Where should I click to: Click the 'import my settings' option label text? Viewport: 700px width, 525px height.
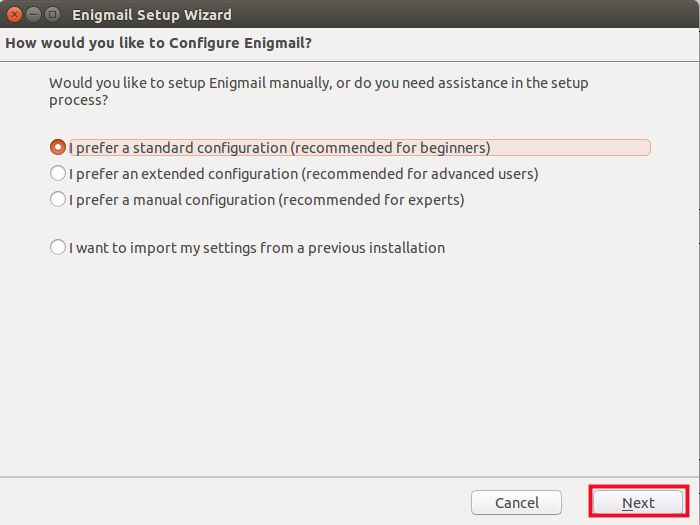click(x=257, y=248)
